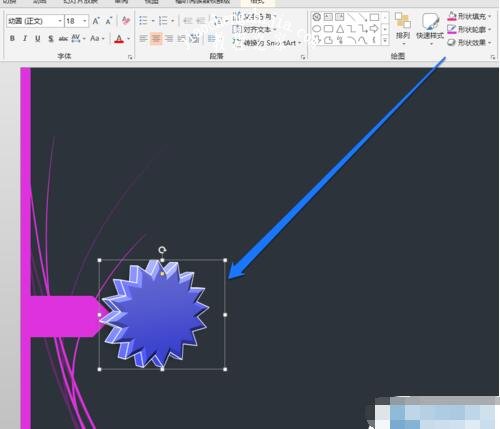The height and width of the screenshot is (429, 500).
Task: Select the elbow arrow connector shape
Action: [x=363, y=29]
